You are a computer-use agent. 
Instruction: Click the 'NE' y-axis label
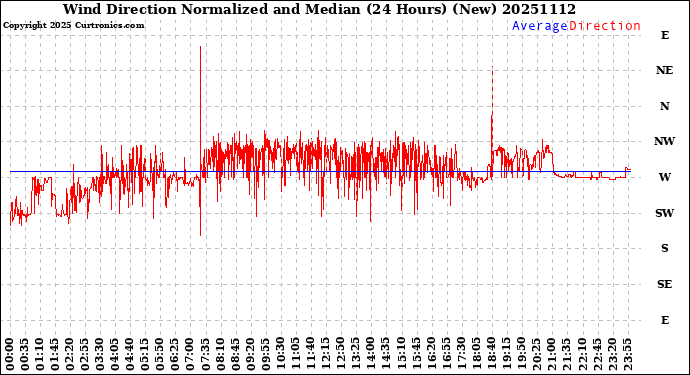coord(664,70)
